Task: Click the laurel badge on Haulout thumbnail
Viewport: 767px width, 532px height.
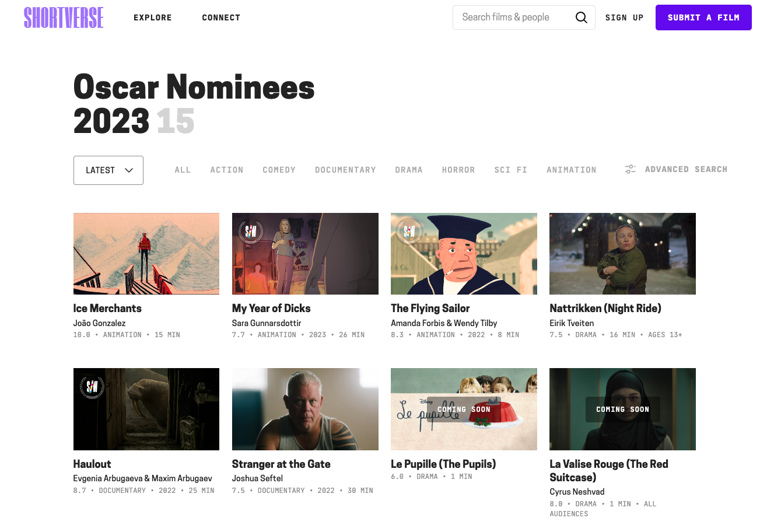Action: [x=92, y=386]
